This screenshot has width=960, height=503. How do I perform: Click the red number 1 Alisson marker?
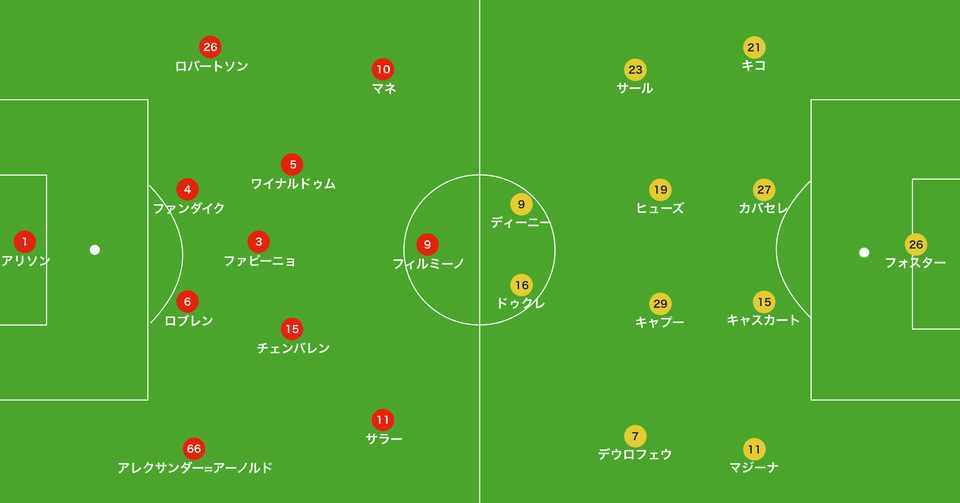(x=25, y=241)
